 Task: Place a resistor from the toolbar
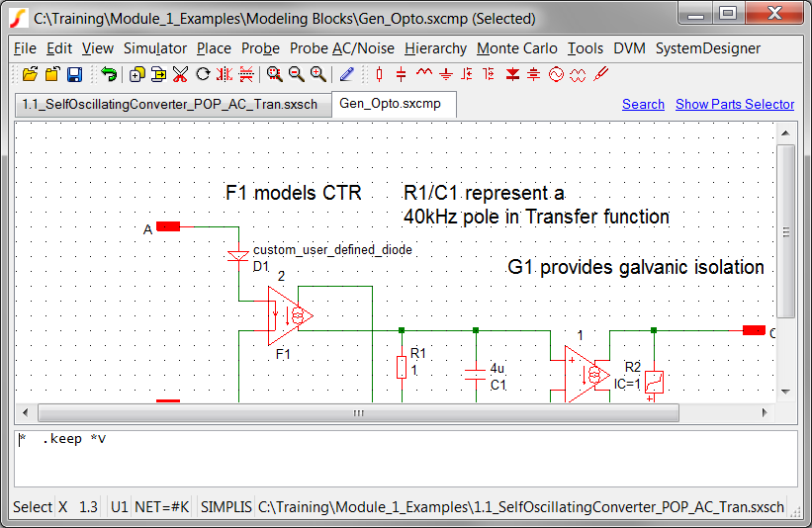point(379,74)
